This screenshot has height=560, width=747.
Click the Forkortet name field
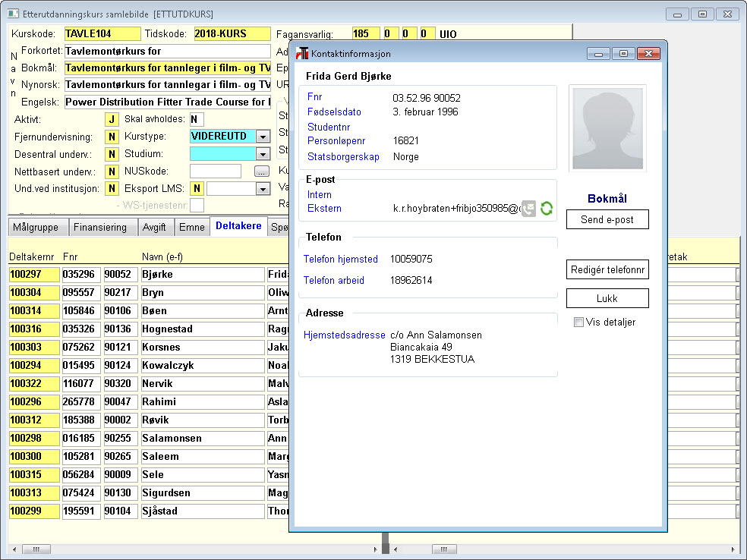point(167,51)
